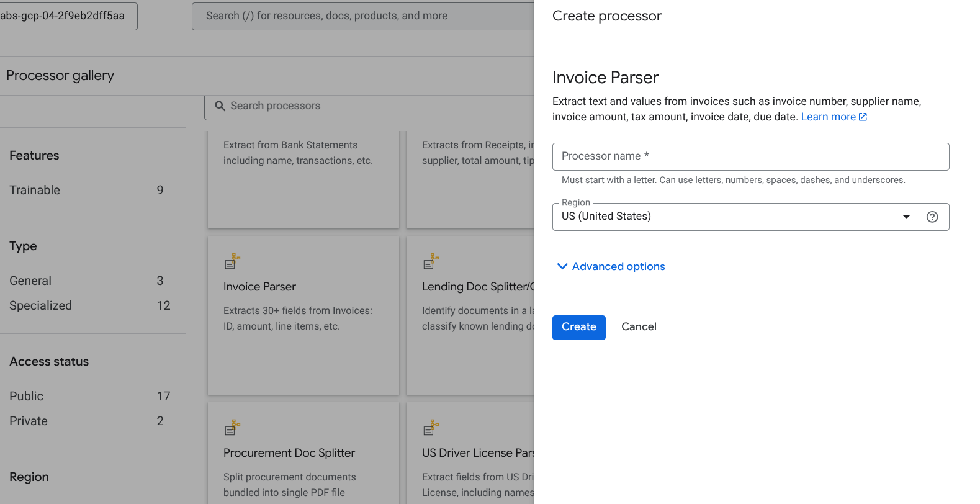
Task: Click the external link icon beside Learn more
Action: point(863,117)
